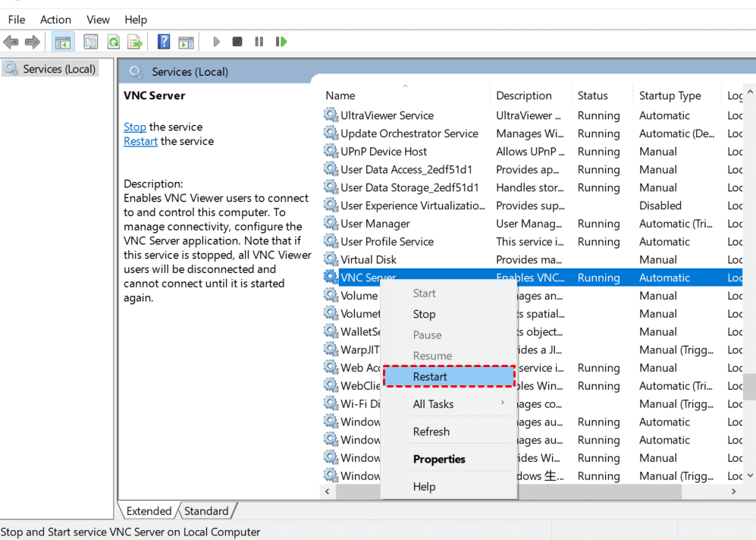Sort by the Status column header
Viewport: 756px width, 540px height.
(x=602, y=96)
